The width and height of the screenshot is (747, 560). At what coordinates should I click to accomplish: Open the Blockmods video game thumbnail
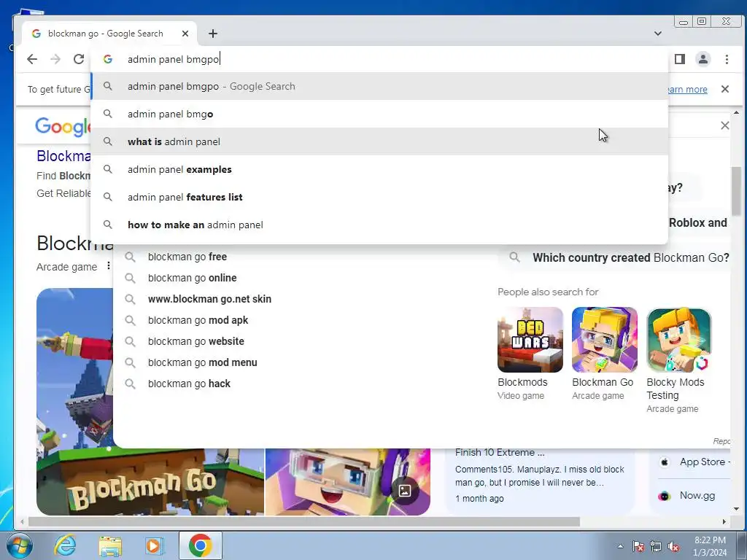tap(530, 340)
